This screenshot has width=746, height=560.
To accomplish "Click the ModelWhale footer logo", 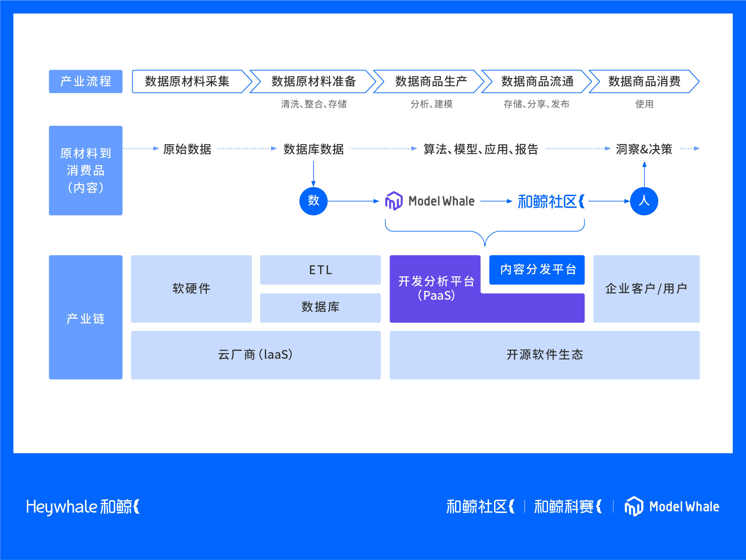I will (x=672, y=507).
